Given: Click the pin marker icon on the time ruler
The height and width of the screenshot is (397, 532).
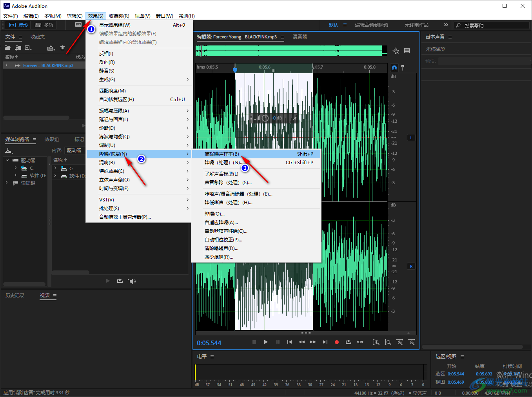Looking at the screenshot, I should pos(403,67).
